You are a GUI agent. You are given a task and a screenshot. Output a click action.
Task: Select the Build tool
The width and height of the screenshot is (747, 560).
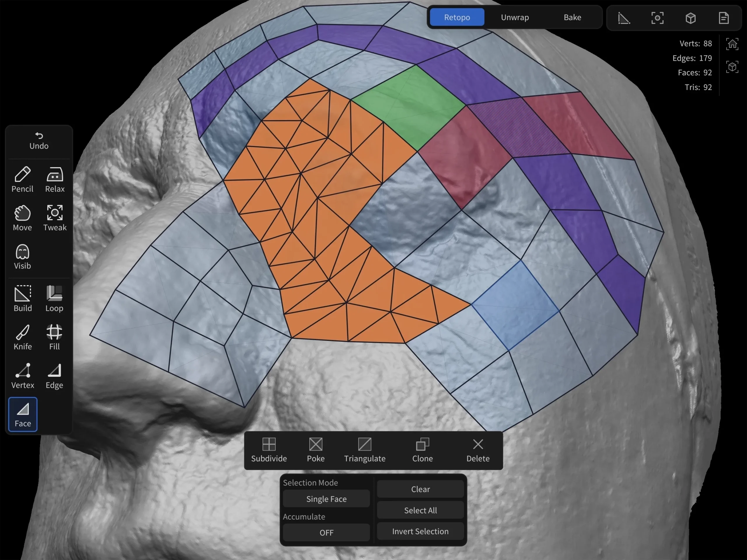tap(22, 299)
